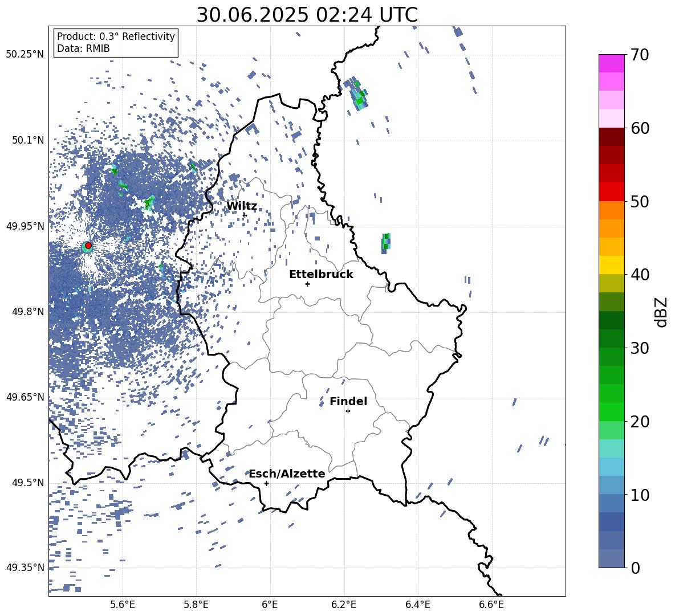Click the 5.8°E longitude label

196,605
